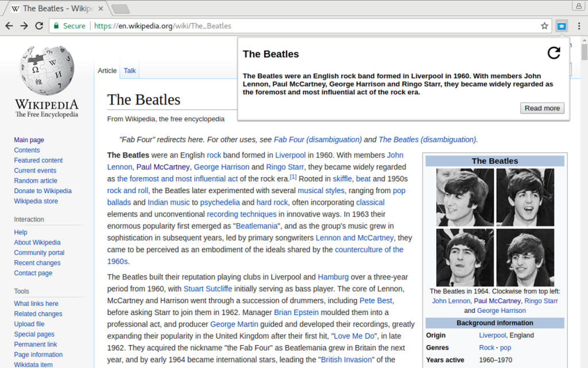Click the refresh icon in the Beatles popup

point(554,53)
